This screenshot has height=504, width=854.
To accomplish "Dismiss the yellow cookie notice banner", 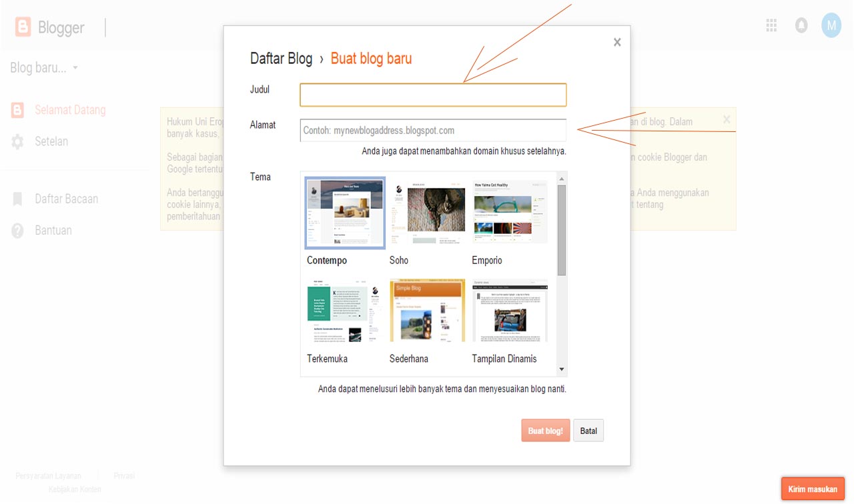I will click(727, 120).
